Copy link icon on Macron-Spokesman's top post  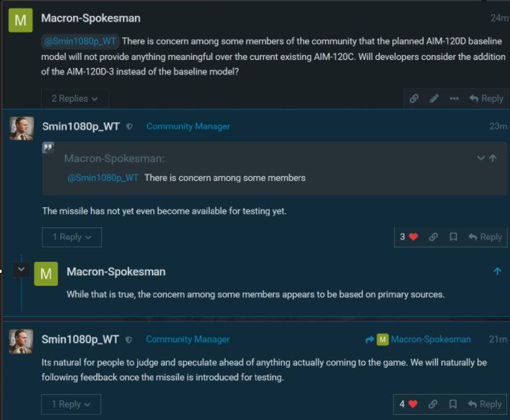point(414,98)
